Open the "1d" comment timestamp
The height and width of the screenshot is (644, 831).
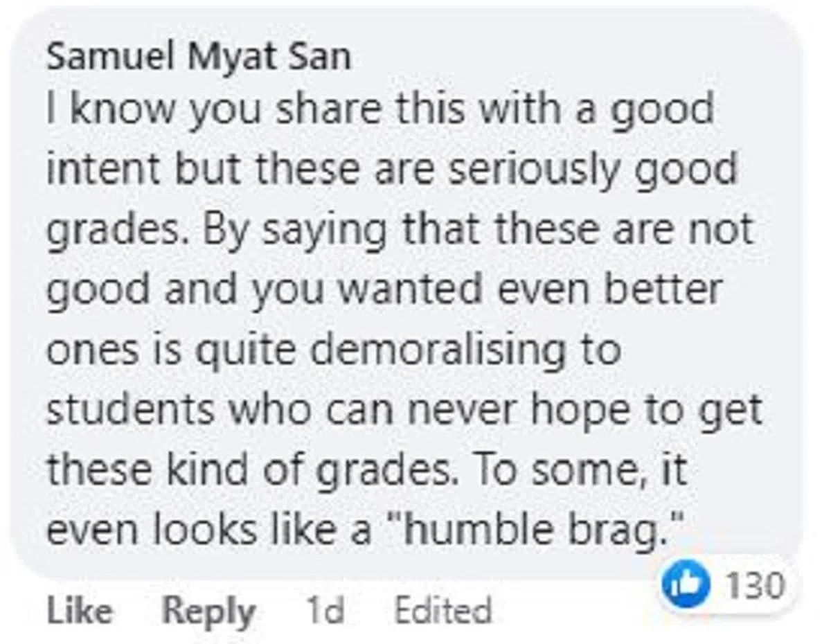pos(324,611)
